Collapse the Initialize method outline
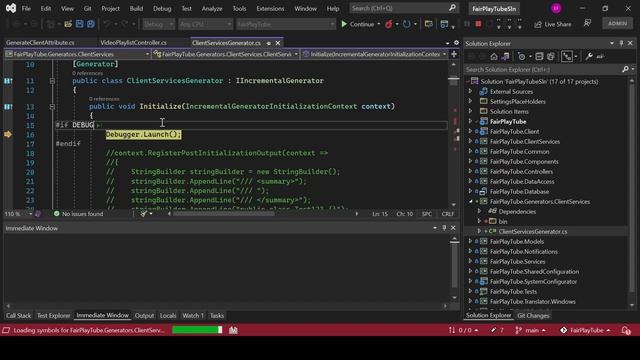640x360 pixels. click(52, 107)
